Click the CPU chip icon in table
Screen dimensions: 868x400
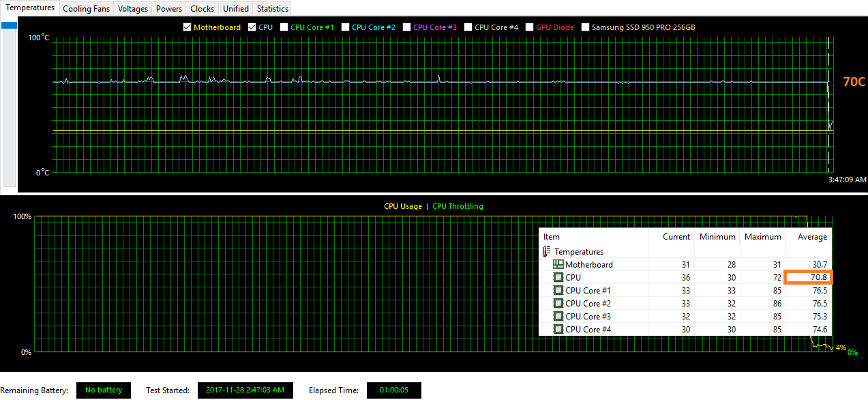558,278
